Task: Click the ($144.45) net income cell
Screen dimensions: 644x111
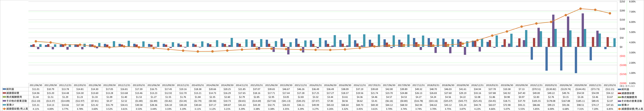Action: tap(580, 89)
